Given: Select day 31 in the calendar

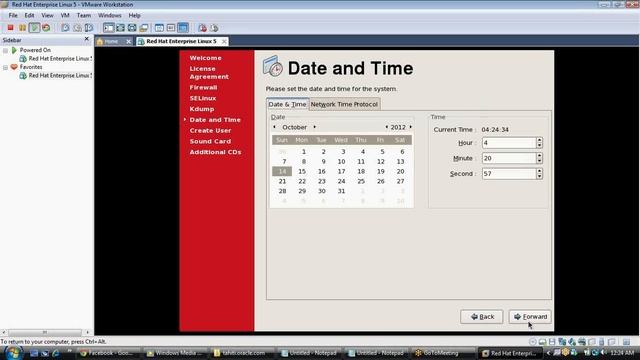Looking at the screenshot, I should [x=341, y=191].
